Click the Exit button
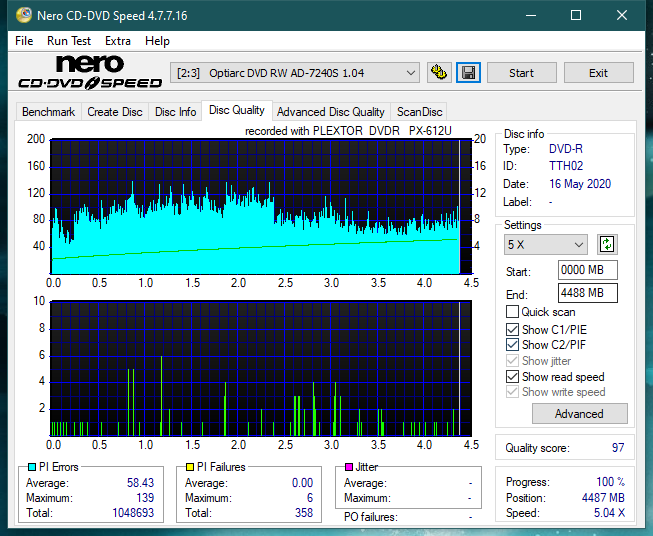Image resolution: width=653 pixels, height=536 pixels. [x=598, y=73]
